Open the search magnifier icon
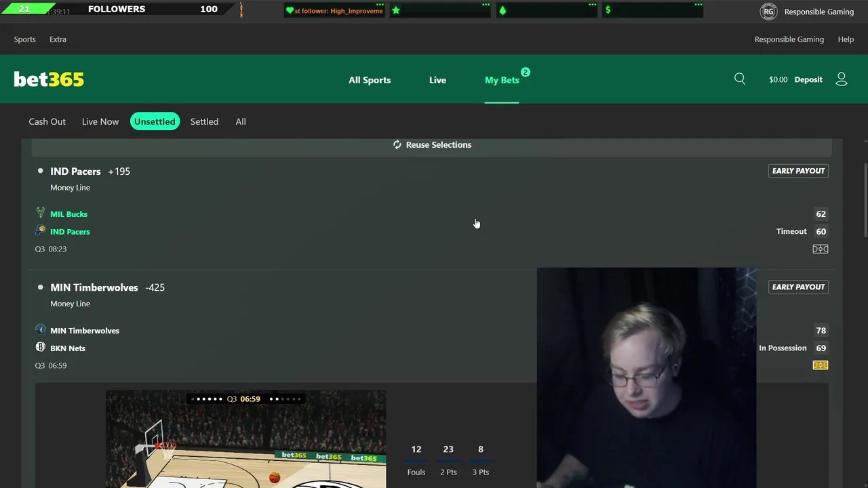 click(x=740, y=79)
